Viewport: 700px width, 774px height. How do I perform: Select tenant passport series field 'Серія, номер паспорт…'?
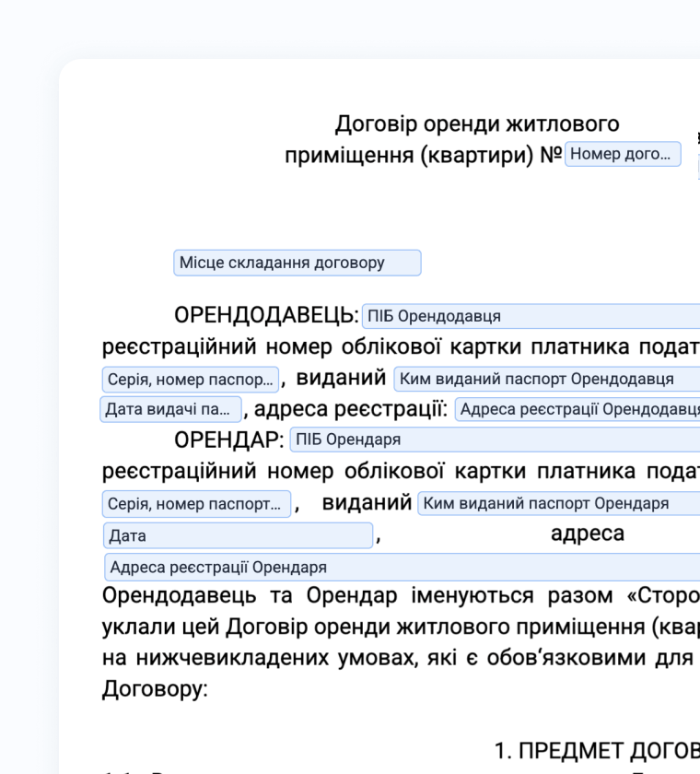196,503
